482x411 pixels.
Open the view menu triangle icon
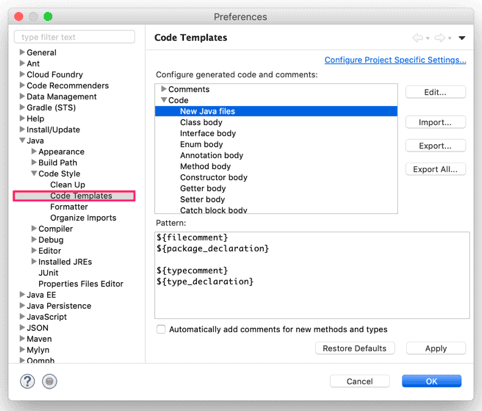pyautogui.click(x=462, y=38)
